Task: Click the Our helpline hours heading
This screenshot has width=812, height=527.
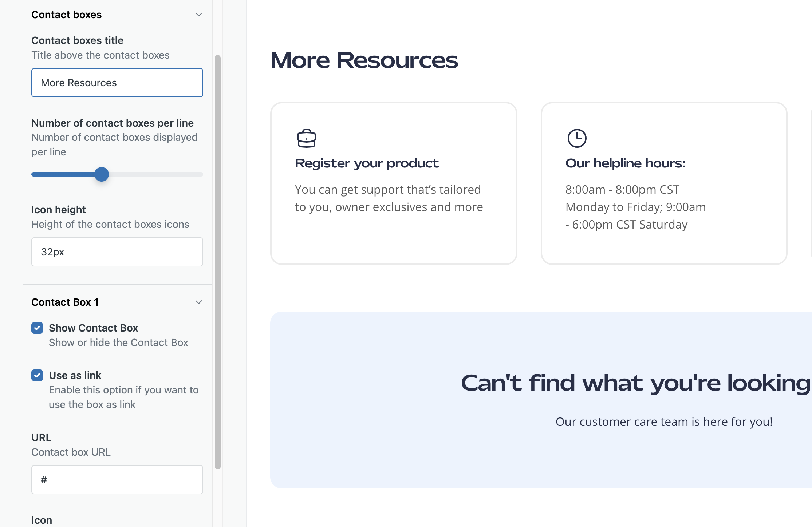Action: (x=625, y=163)
